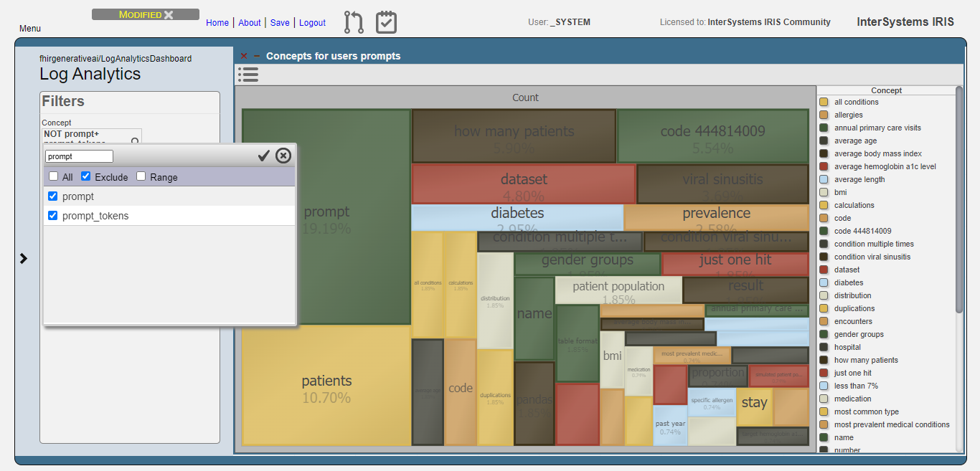Click the duplications treemap tile

point(495,397)
